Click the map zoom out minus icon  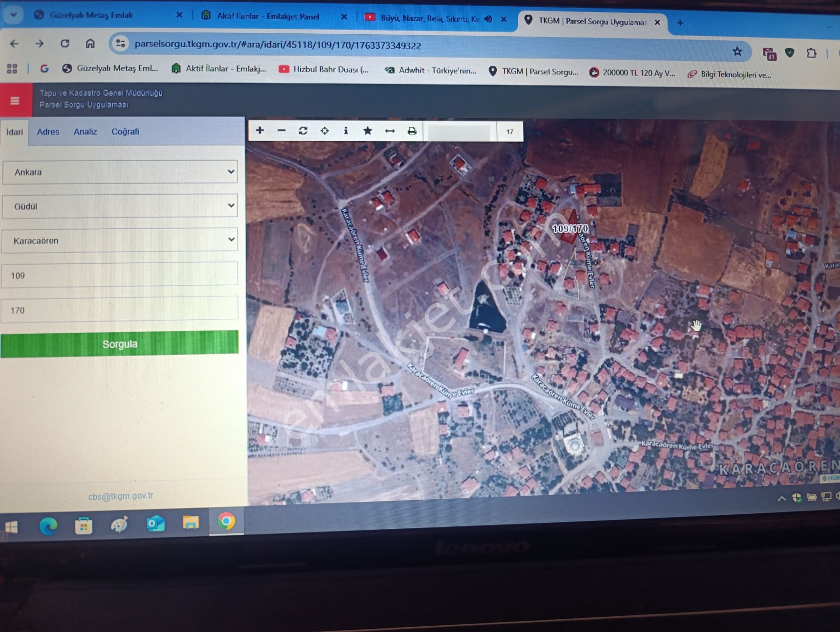[281, 130]
